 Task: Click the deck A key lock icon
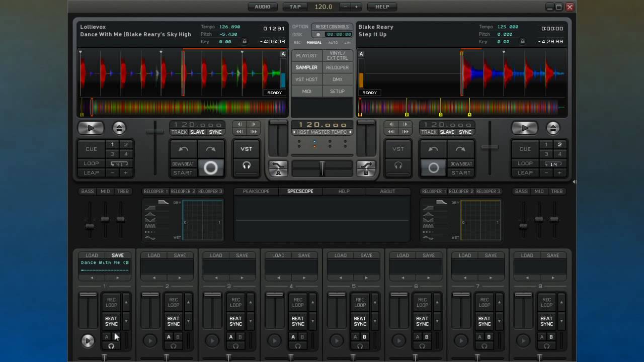pos(245,42)
